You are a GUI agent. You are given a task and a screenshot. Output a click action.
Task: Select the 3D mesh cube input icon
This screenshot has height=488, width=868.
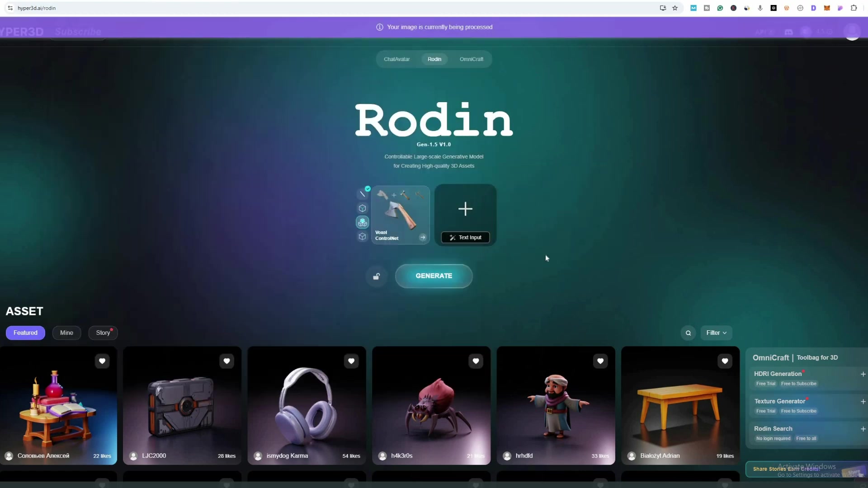(362, 208)
